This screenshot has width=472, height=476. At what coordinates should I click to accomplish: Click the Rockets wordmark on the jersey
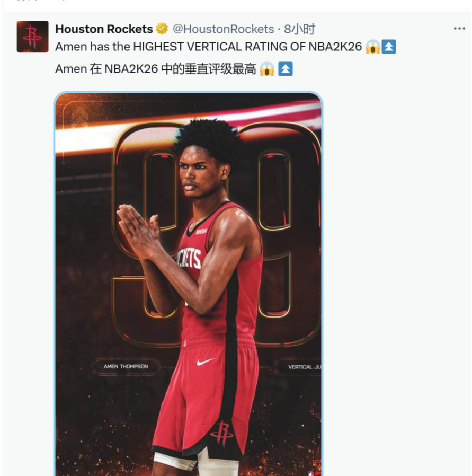click(188, 258)
